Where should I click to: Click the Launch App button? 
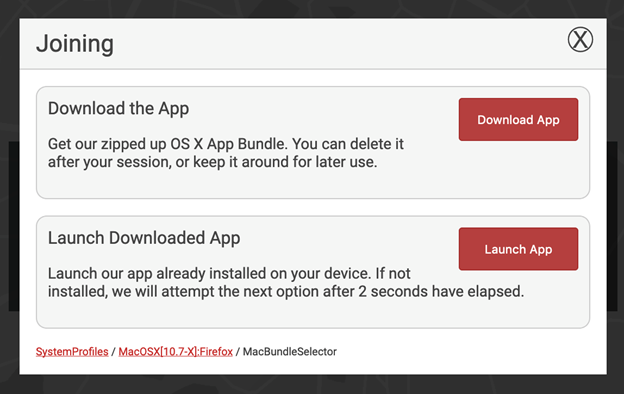click(x=518, y=249)
